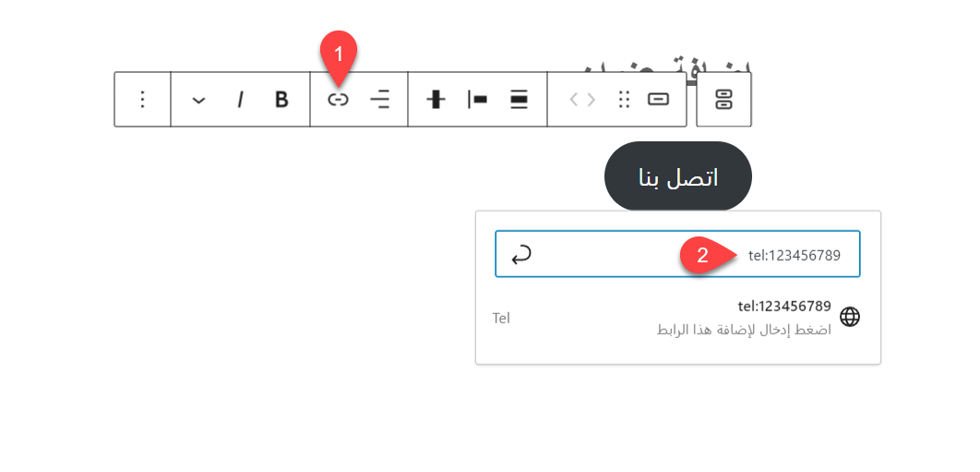Viewport: 980px width, 472px height.
Task: Click the dark "اتصل بنا" button
Action: click(678, 176)
